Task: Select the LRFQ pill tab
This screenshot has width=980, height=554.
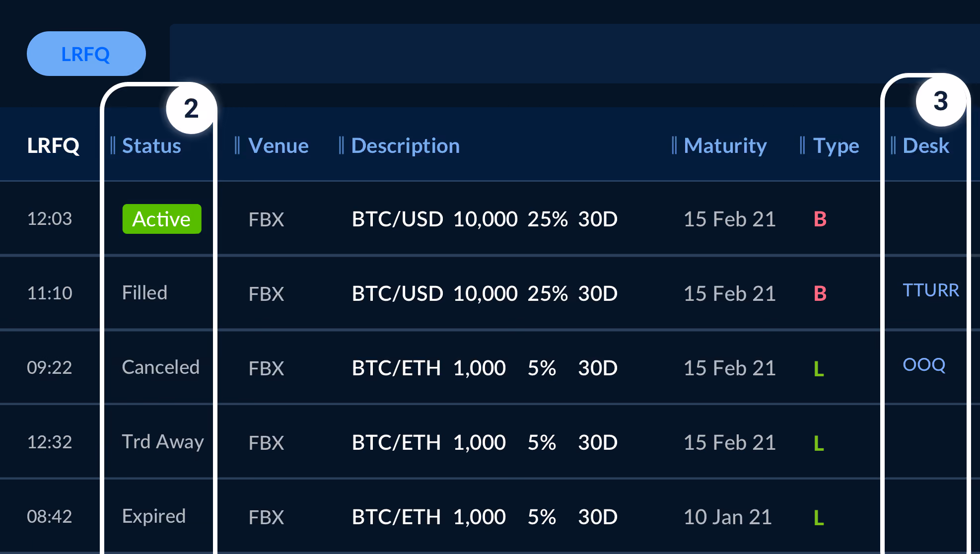Action: coord(86,54)
